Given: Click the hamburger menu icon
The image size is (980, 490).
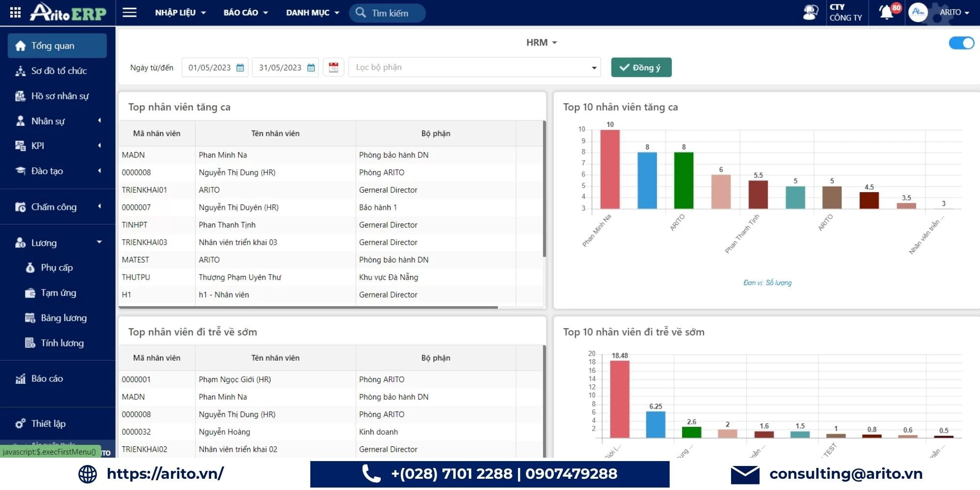Looking at the screenshot, I should pos(129,12).
